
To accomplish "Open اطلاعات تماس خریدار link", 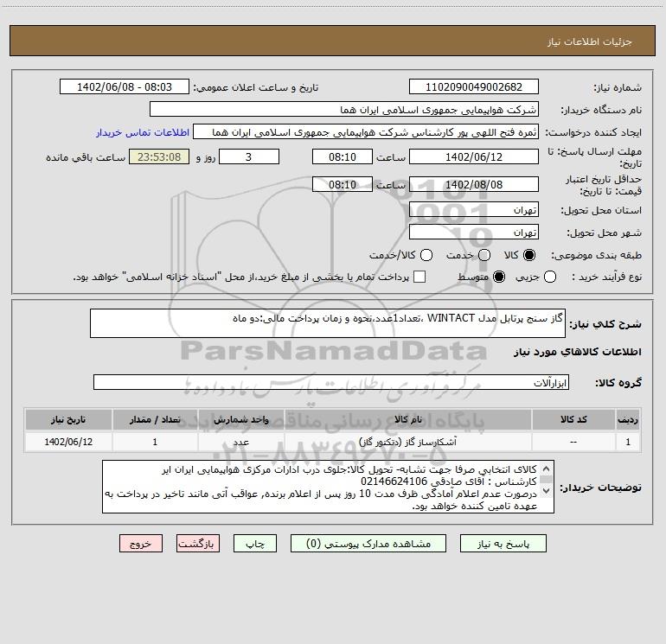I will pos(143,132).
